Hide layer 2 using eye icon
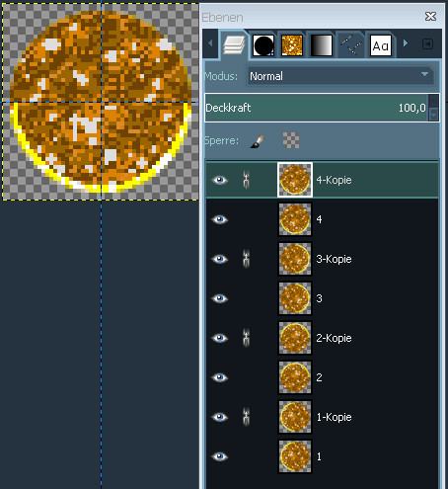The height and width of the screenshot is (489, 448). 220,377
